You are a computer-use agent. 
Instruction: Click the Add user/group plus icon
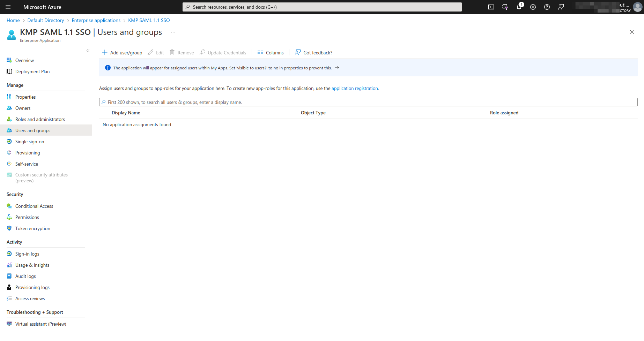pyautogui.click(x=105, y=52)
